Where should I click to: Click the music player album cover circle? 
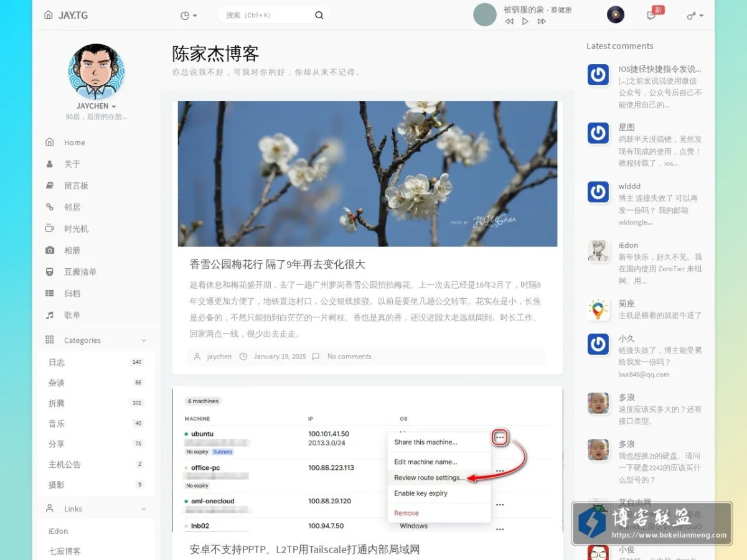point(485,14)
